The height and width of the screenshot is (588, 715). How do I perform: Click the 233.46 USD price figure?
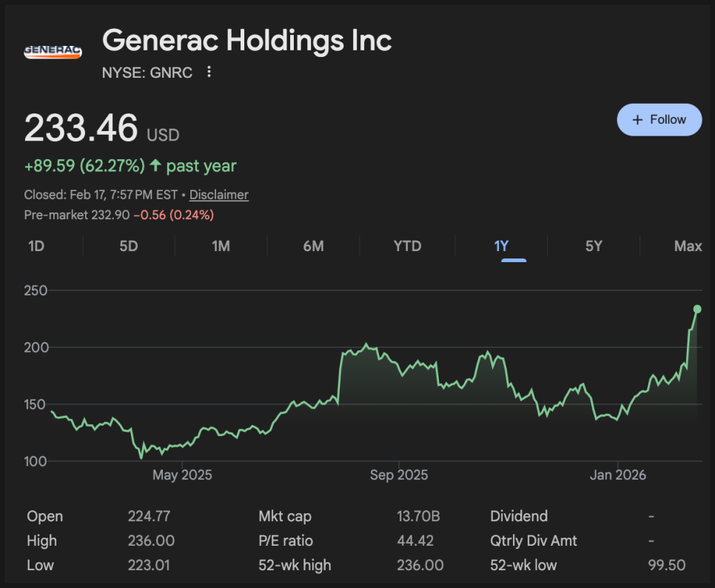81,128
